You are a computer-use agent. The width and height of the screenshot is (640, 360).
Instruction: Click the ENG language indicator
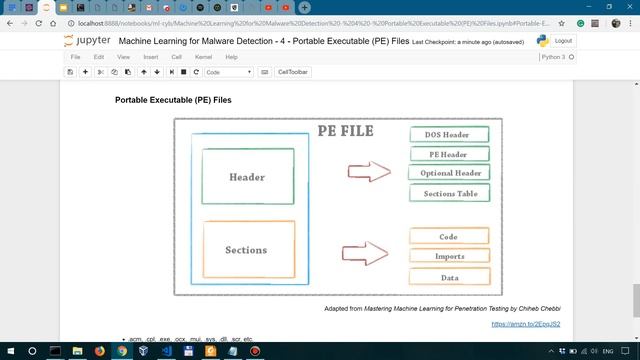click(608, 351)
